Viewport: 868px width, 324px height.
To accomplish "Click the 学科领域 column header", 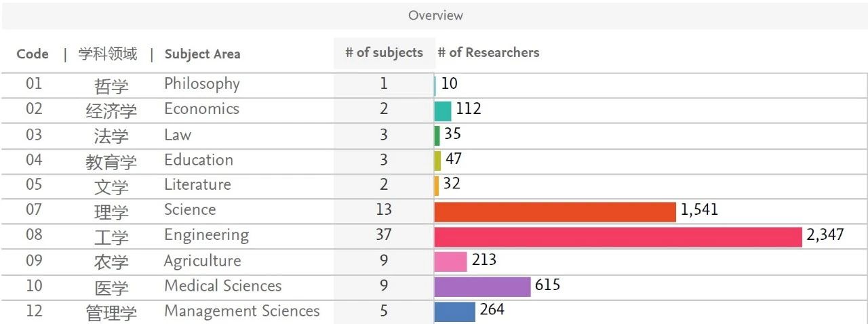I will pyautogui.click(x=108, y=54).
